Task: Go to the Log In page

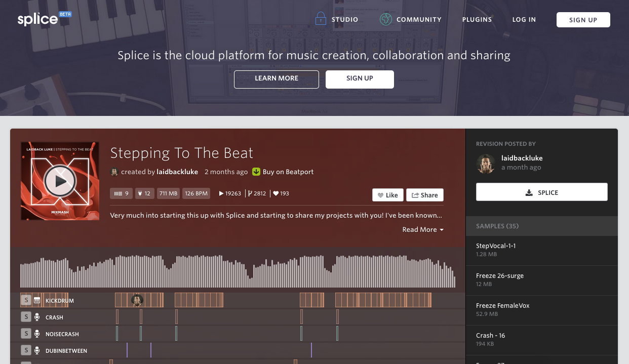Action: (524, 20)
